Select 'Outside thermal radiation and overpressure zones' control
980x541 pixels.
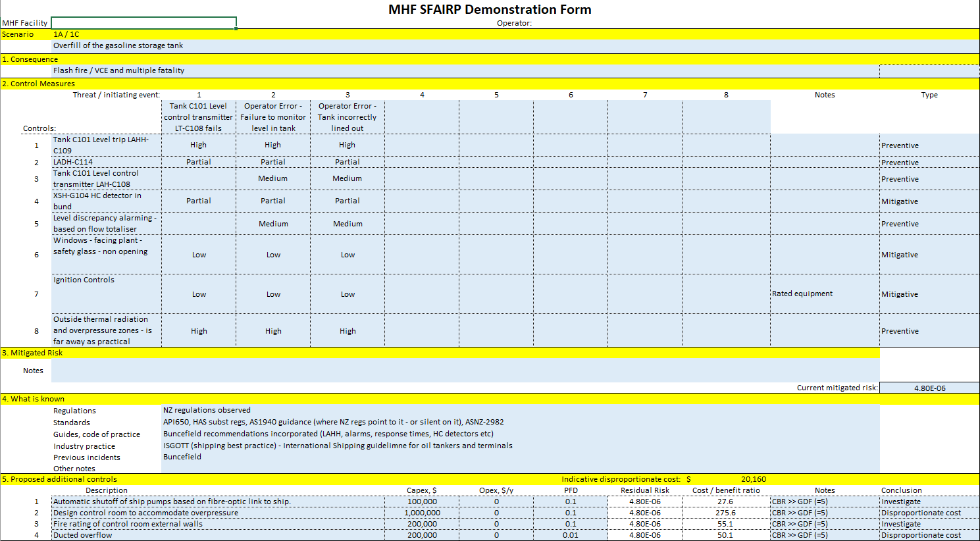coord(107,330)
